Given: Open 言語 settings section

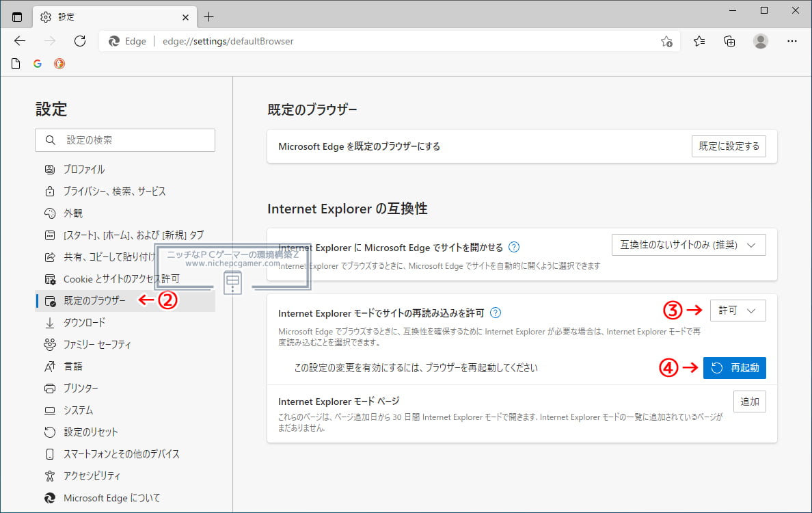Looking at the screenshot, I should [x=125, y=367].
